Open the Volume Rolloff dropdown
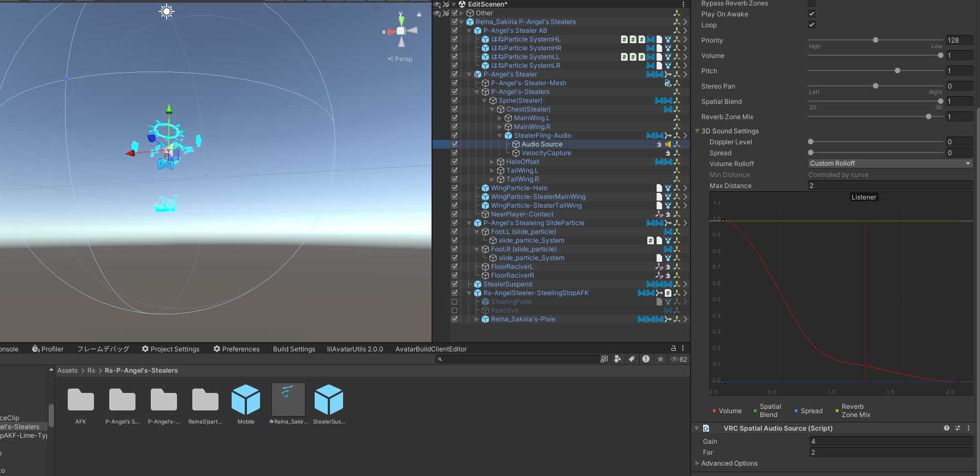The width and height of the screenshot is (980, 476). 890,163
